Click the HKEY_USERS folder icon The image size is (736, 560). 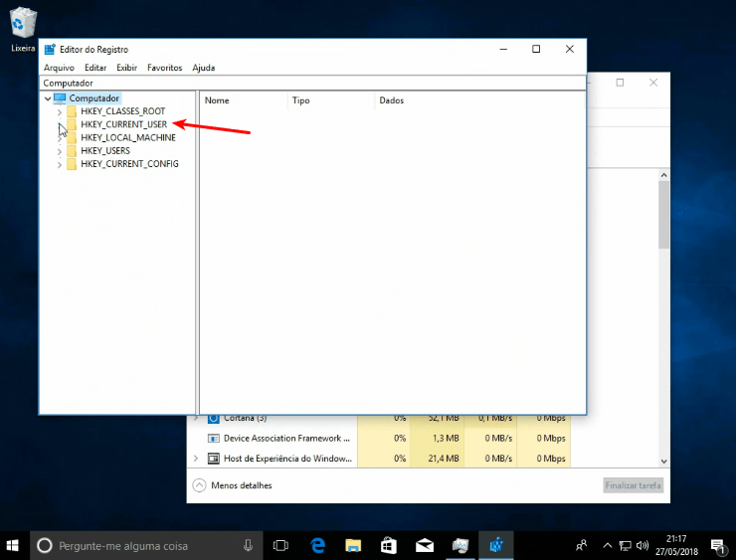pos(72,150)
